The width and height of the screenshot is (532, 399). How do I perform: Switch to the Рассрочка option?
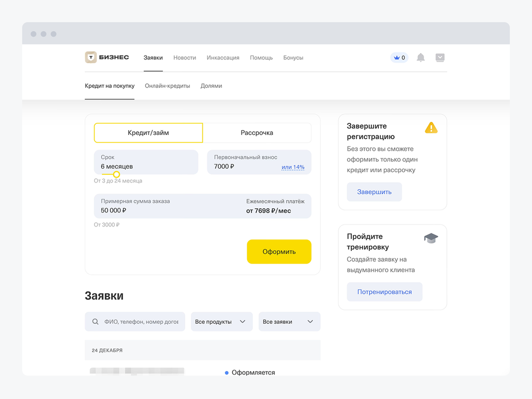pos(257,133)
